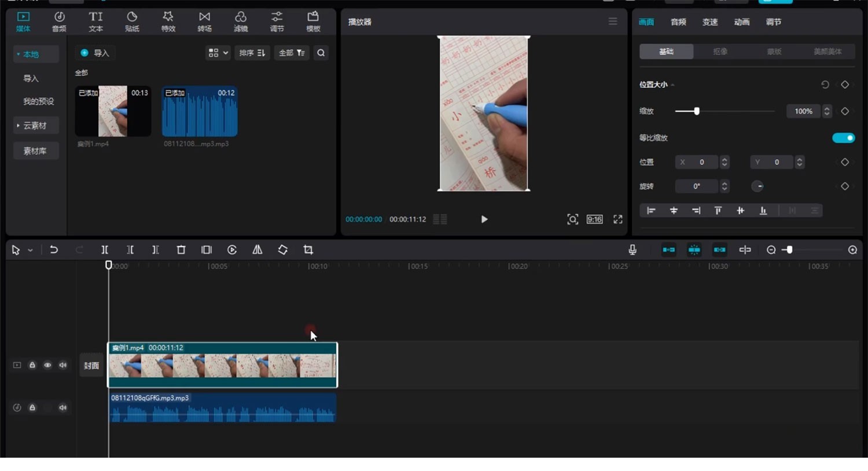Click the timeline zoom slider handle

pos(789,250)
